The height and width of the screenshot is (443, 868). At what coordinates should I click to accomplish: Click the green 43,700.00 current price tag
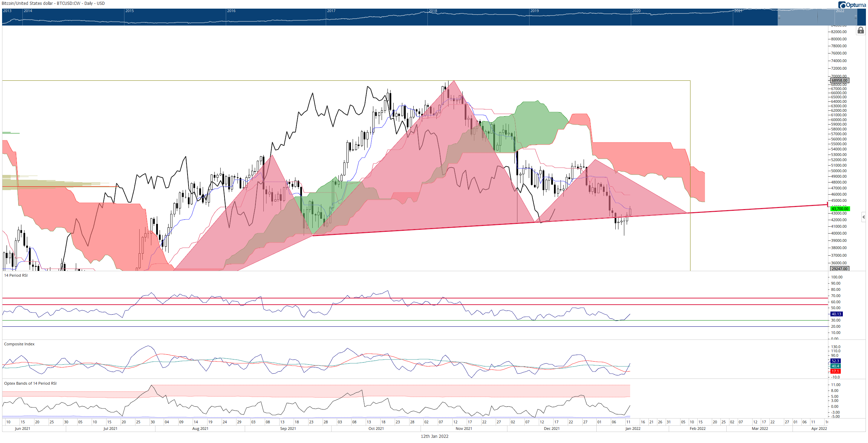tap(840, 209)
